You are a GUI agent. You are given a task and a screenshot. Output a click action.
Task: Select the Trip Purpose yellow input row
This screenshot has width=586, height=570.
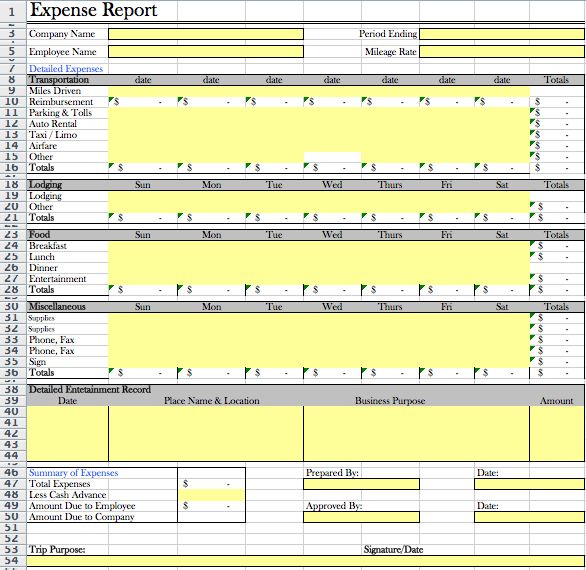tap(306, 561)
